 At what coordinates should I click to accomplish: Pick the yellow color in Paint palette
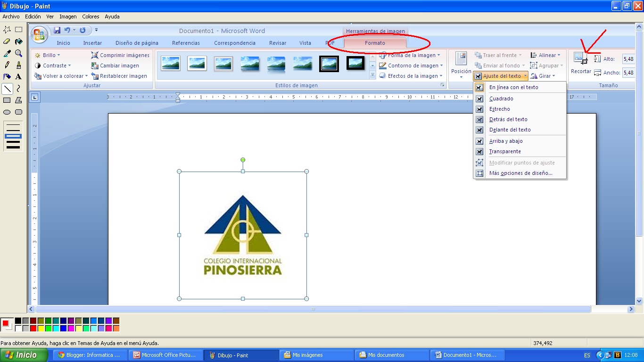point(41,328)
